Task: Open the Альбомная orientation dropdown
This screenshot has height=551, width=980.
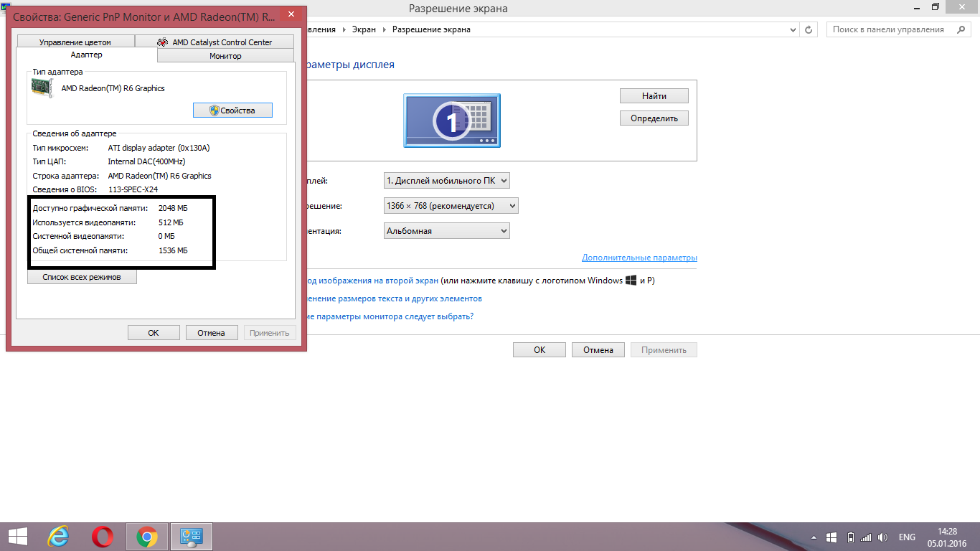Action: tap(447, 231)
